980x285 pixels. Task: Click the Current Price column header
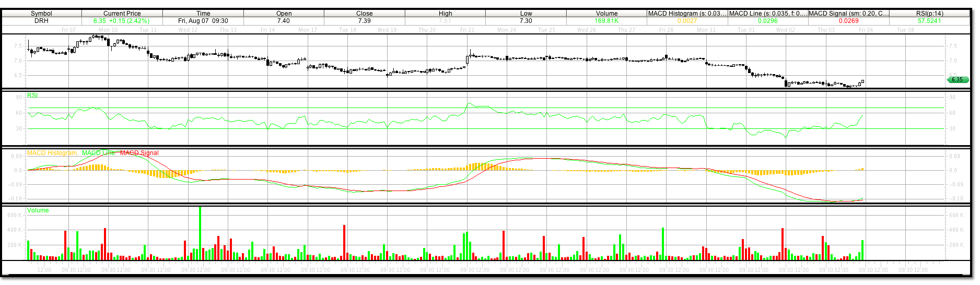tap(122, 14)
